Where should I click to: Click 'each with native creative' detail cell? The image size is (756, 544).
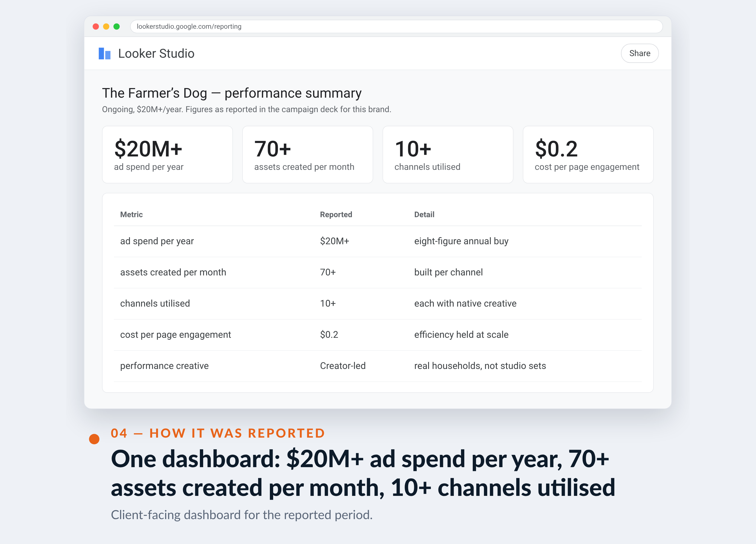point(465,303)
